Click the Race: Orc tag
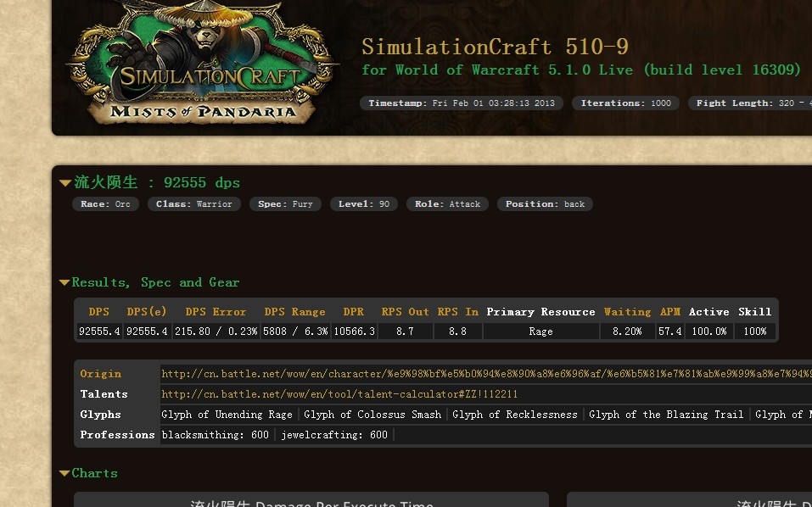812x507 pixels. pos(106,203)
